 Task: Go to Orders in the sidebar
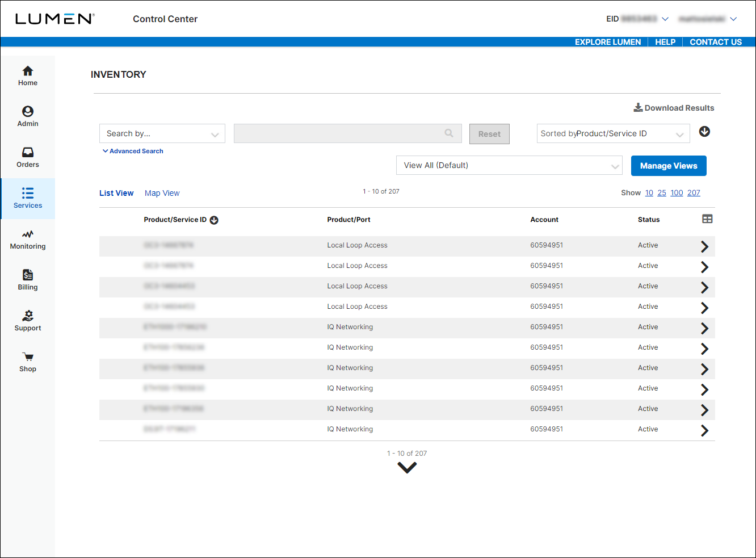[28, 158]
